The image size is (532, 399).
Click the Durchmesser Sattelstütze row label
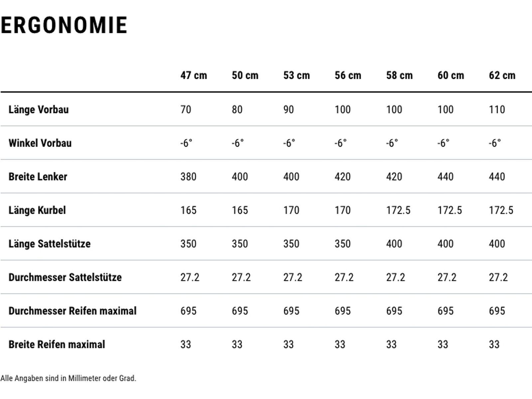(65, 277)
